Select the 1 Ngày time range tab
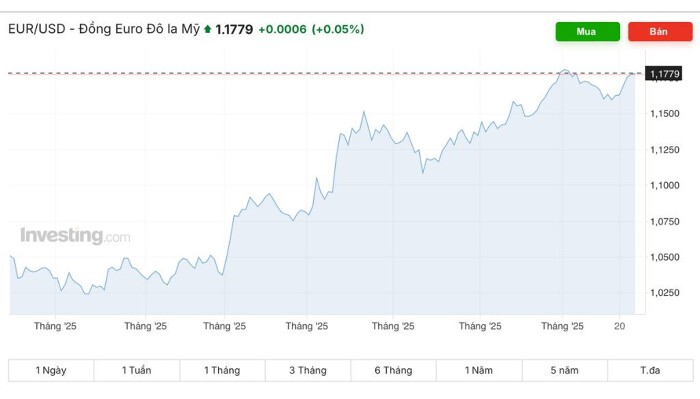Screen dimensions: 700x399 pyautogui.click(x=51, y=370)
